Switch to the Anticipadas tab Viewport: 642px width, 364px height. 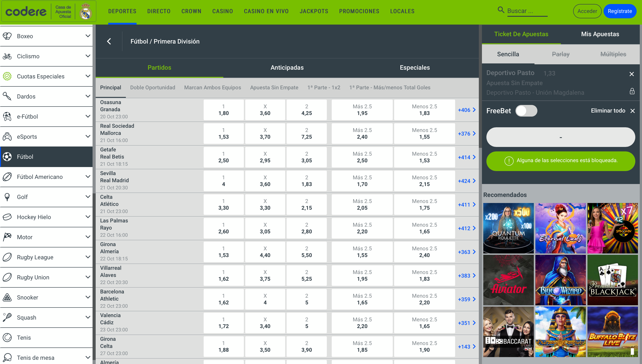coord(287,67)
